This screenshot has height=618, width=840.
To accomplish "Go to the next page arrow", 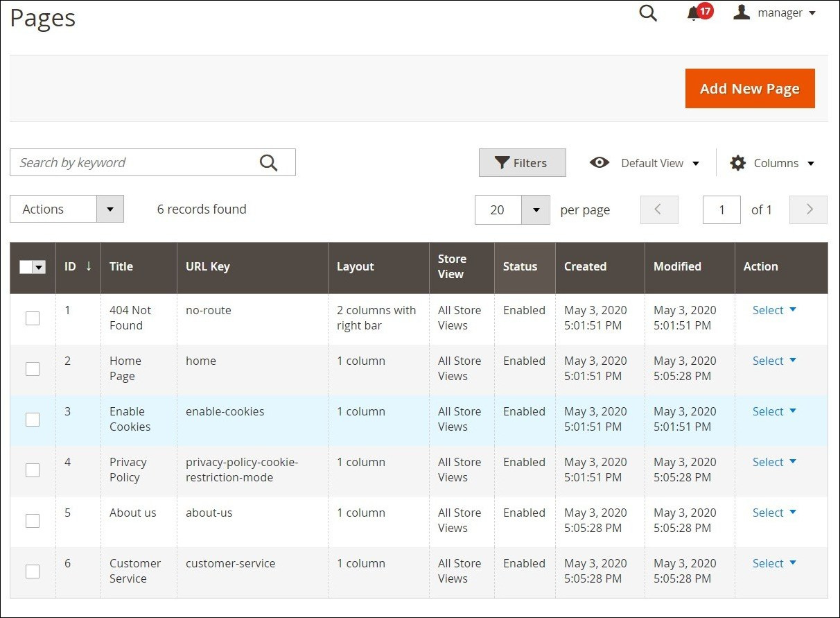I will click(x=808, y=209).
